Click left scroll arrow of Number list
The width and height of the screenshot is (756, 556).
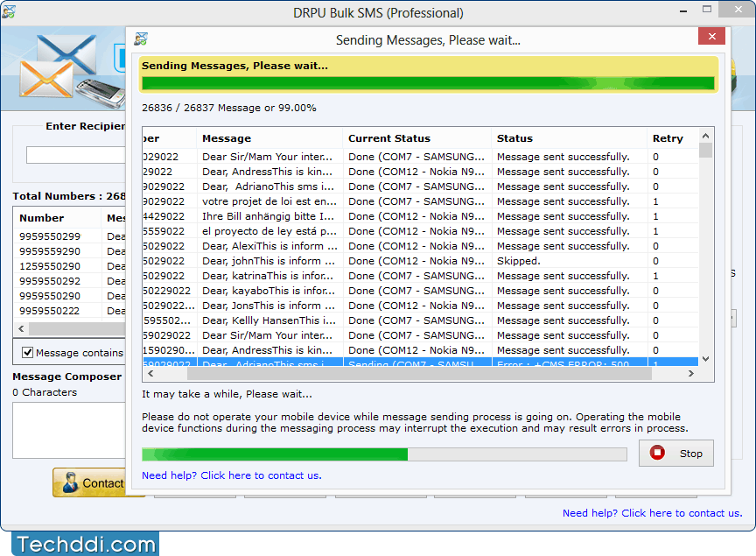(21, 328)
